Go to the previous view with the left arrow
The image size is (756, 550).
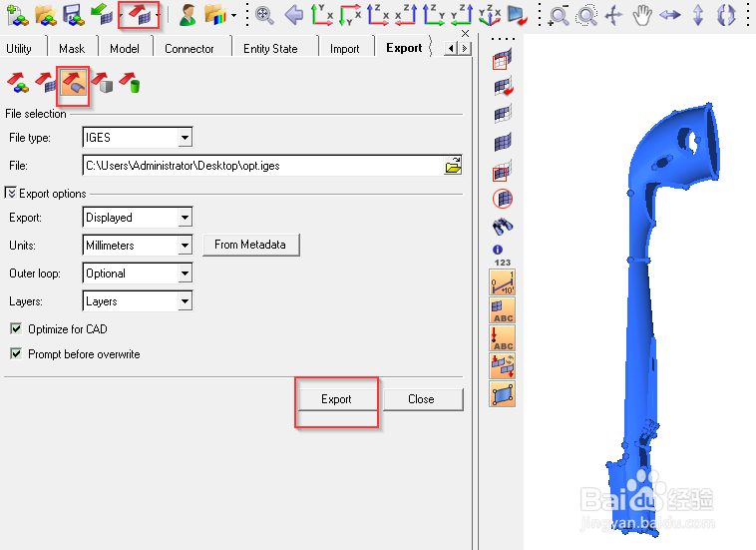(x=293, y=15)
